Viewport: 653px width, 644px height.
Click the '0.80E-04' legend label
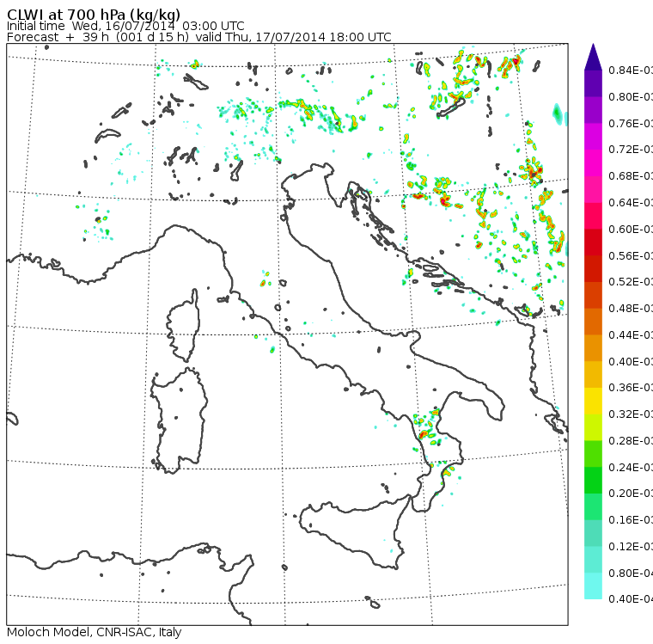[631, 573]
